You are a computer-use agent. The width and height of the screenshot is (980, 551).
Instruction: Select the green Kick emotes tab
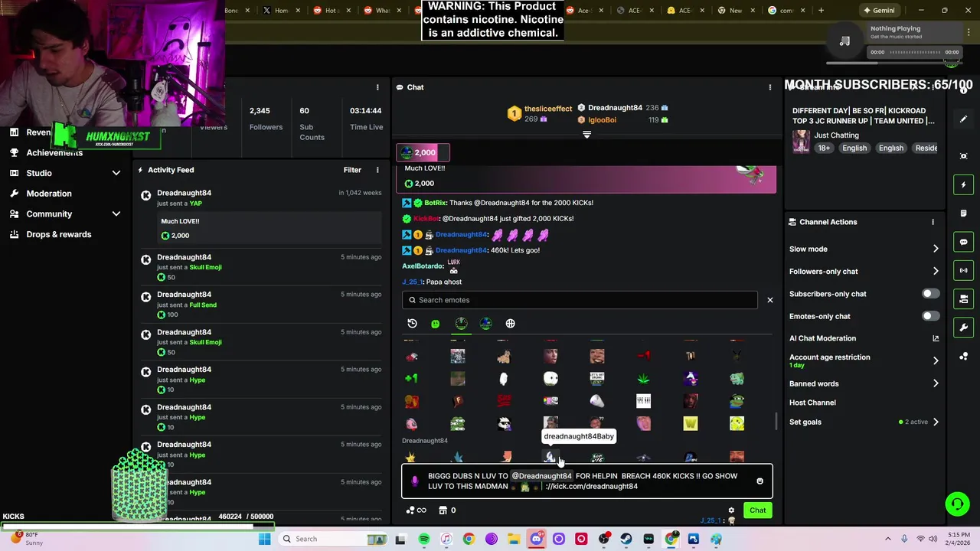click(x=436, y=324)
